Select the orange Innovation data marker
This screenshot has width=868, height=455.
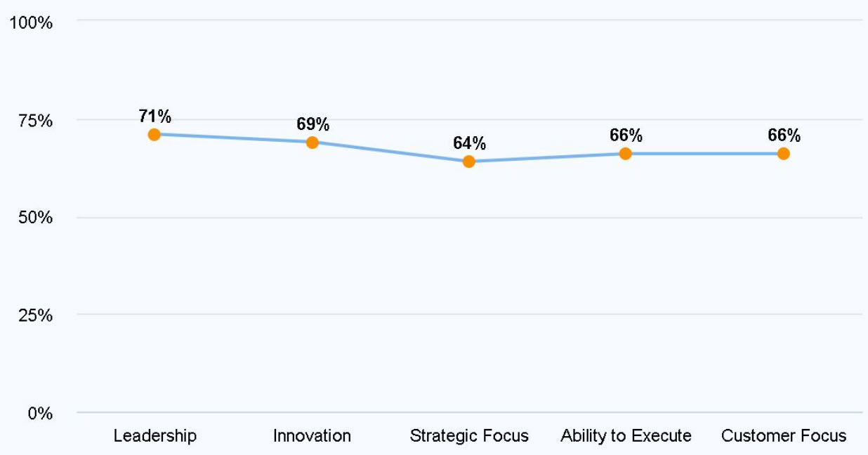pos(313,143)
